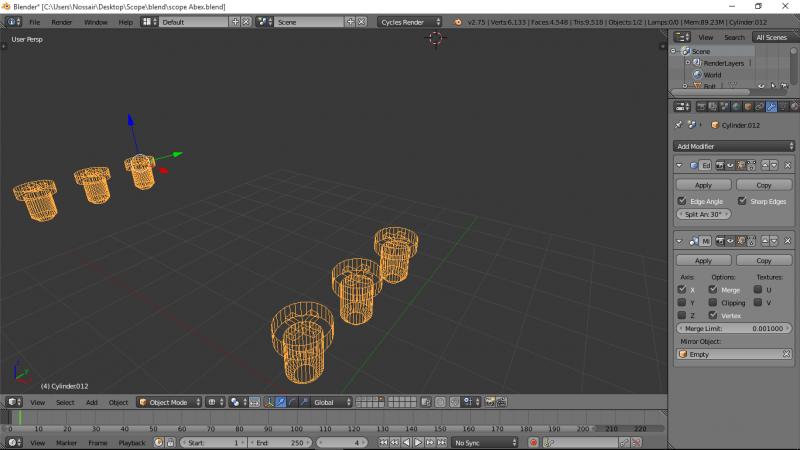Viewport: 800px width, 450px height.
Task: Apply the Edge Split modifier
Action: pos(703,185)
